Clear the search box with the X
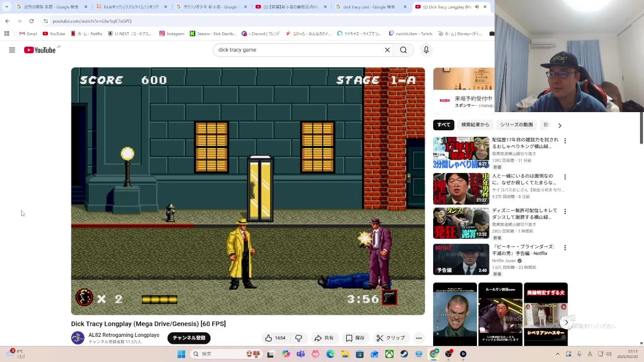This screenshot has width=644, height=362. coord(387,50)
